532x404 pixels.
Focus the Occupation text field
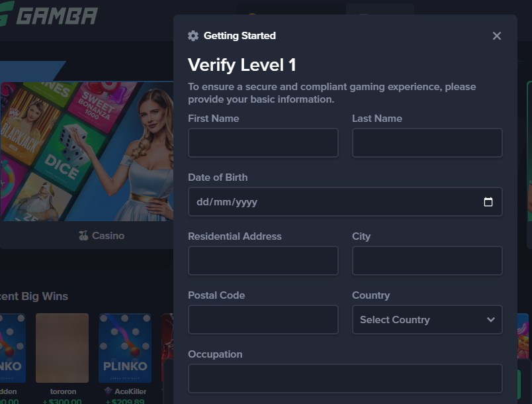tap(345, 378)
